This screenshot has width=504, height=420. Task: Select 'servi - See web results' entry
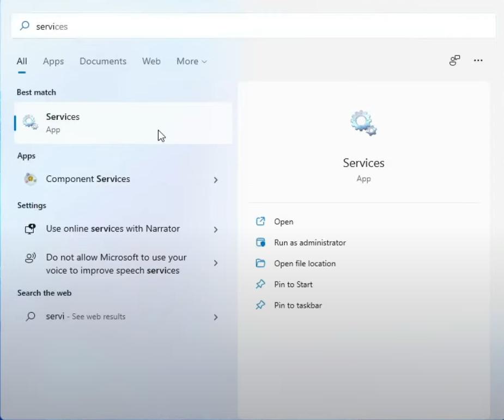point(123,316)
